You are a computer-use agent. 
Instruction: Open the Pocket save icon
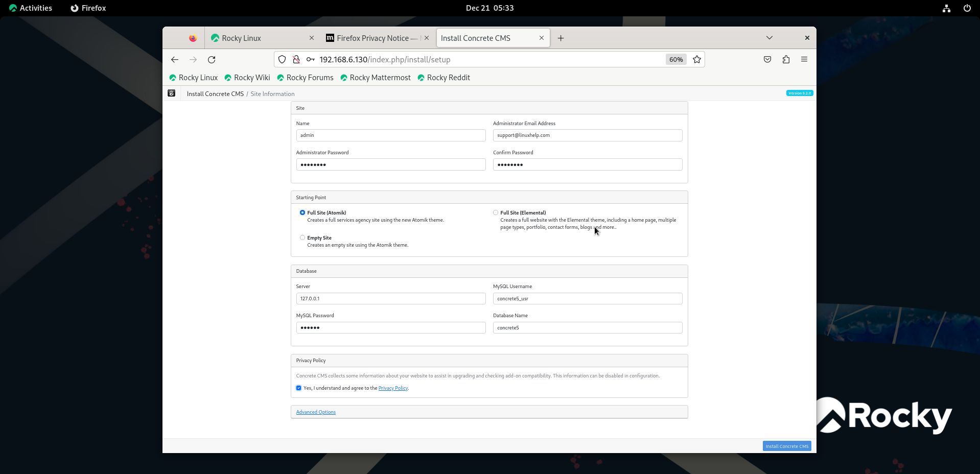pos(767,60)
